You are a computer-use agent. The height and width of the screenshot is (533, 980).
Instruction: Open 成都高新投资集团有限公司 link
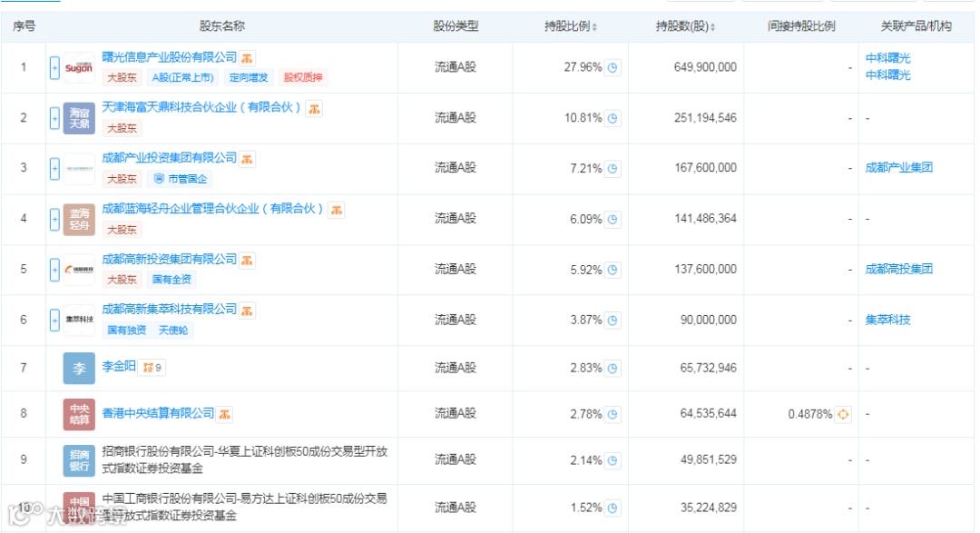tap(170, 259)
